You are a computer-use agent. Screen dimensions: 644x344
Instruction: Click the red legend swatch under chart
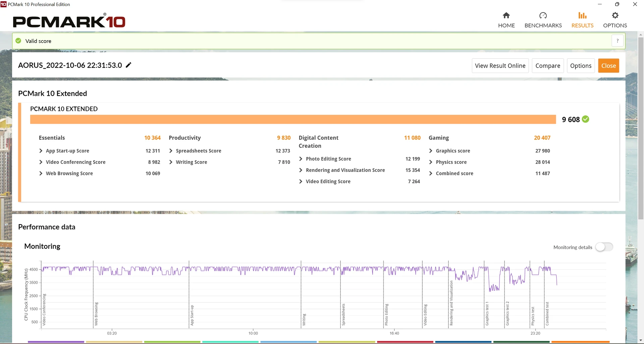pyautogui.click(x=405, y=342)
